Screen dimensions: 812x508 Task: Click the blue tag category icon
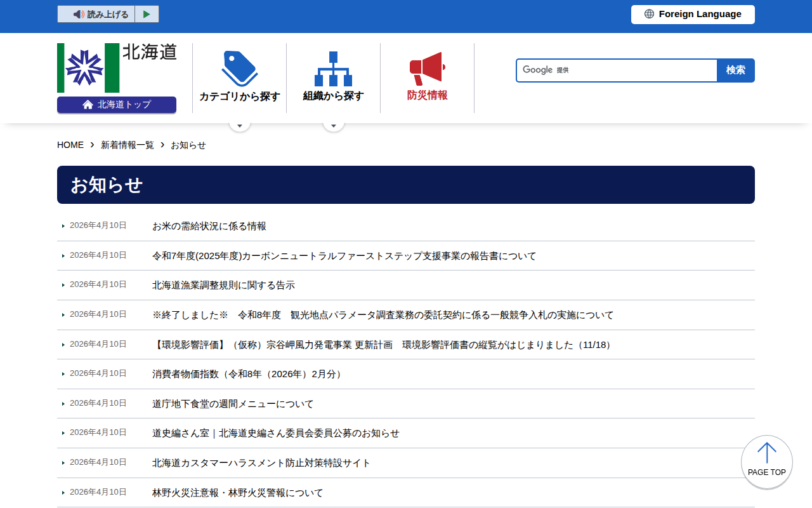240,69
